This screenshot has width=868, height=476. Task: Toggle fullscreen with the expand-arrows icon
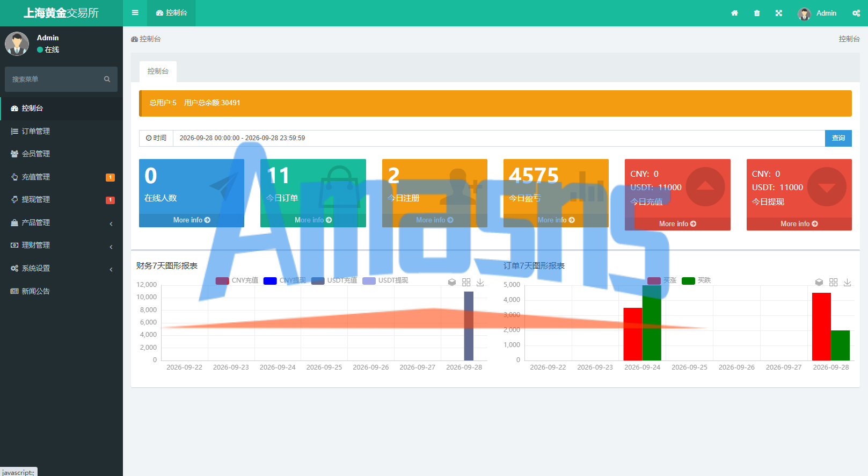click(779, 13)
